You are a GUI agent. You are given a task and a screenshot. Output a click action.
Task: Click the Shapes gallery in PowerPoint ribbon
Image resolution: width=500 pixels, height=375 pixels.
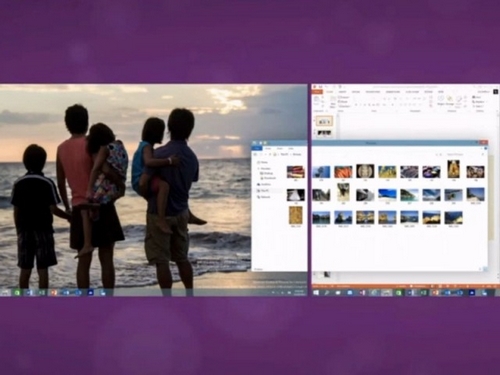coord(440,100)
